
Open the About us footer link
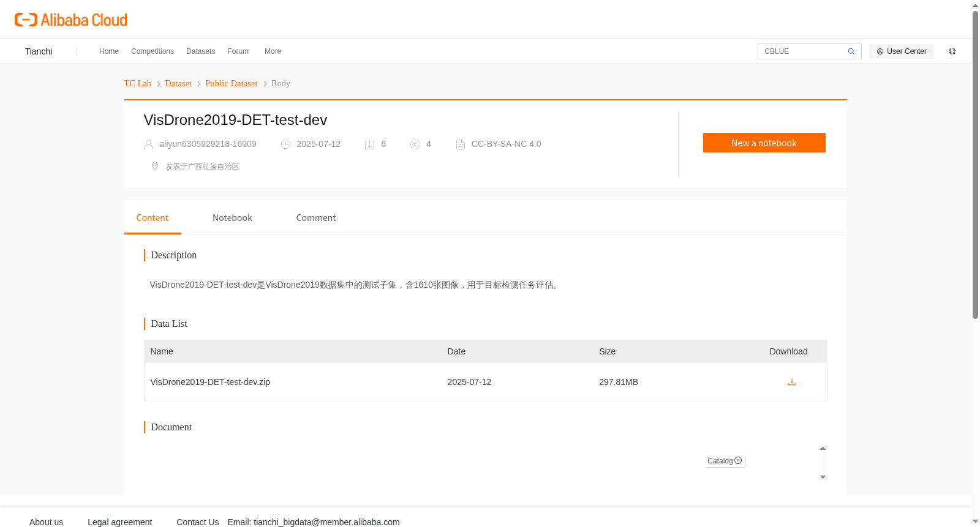pyautogui.click(x=47, y=522)
